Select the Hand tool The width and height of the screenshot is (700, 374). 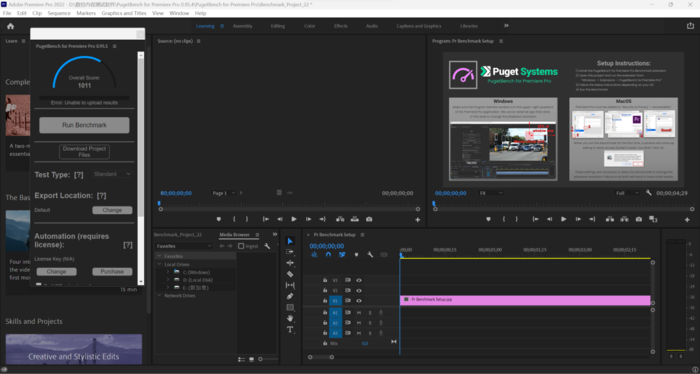coord(290,318)
